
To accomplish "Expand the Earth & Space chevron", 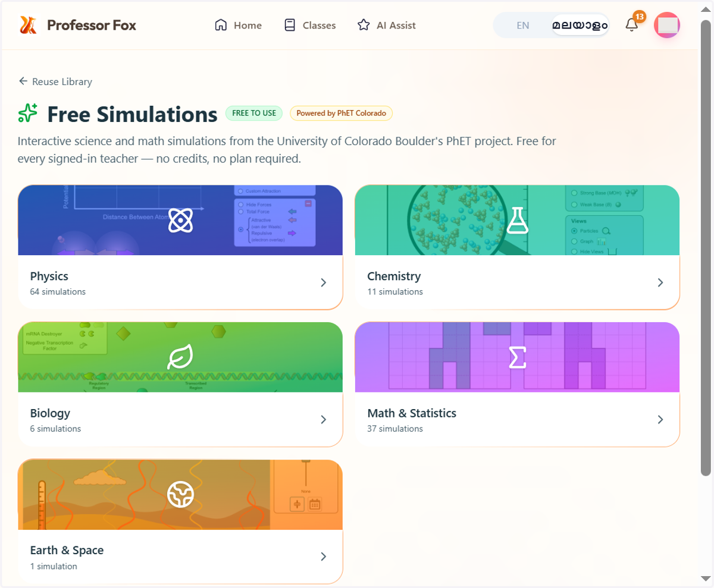I will coord(324,557).
